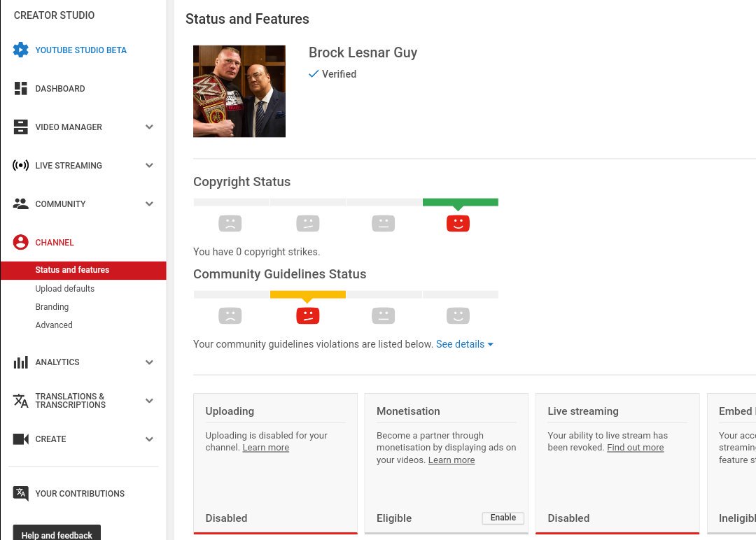Click the Channel person icon
The width and height of the screenshot is (756, 540).
click(20, 242)
